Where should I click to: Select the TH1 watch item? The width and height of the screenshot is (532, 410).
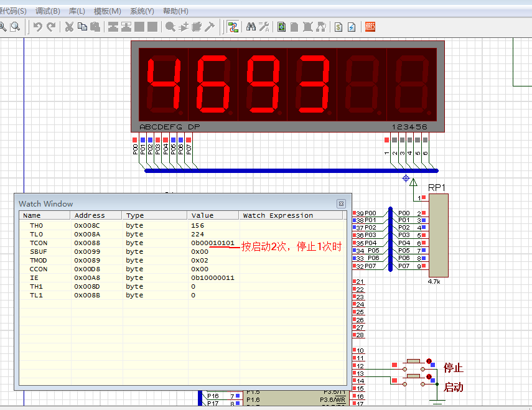tap(183, 287)
